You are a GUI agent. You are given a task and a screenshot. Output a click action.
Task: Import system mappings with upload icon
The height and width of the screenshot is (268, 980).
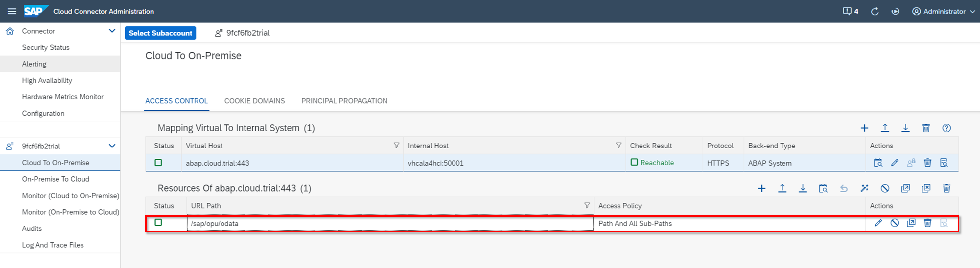pyautogui.click(x=885, y=128)
